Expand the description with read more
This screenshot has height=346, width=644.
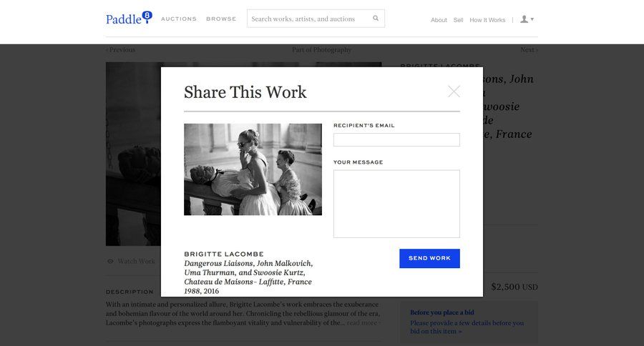[363, 323]
